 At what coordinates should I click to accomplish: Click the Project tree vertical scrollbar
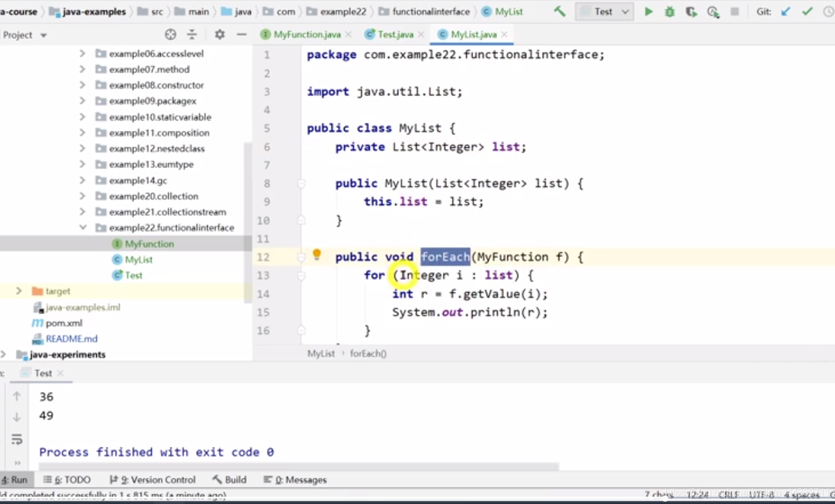(247, 222)
